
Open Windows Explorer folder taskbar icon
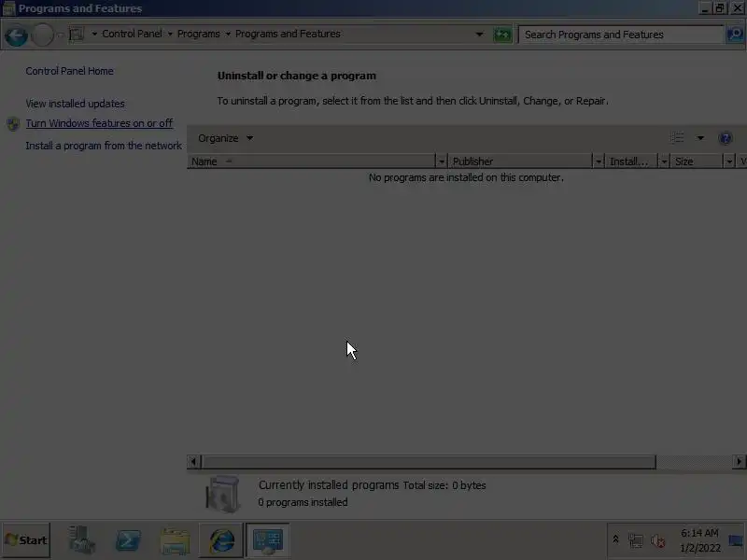point(175,540)
